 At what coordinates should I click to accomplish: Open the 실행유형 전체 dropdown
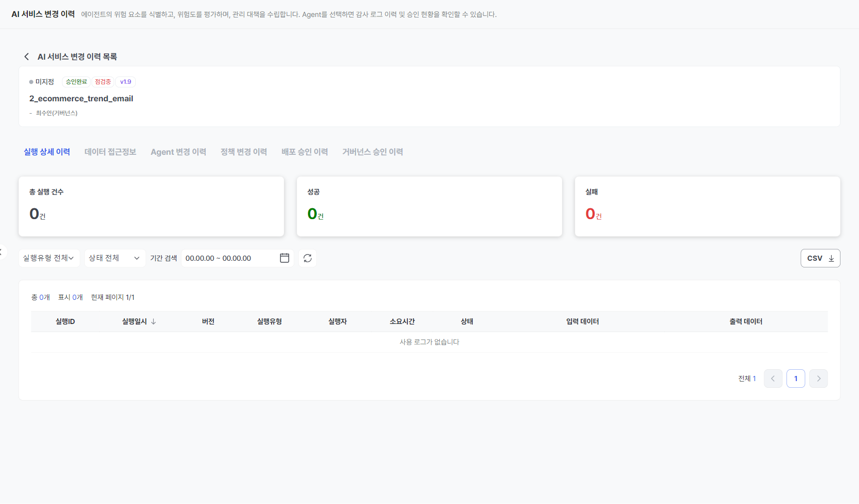pyautogui.click(x=49, y=258)
